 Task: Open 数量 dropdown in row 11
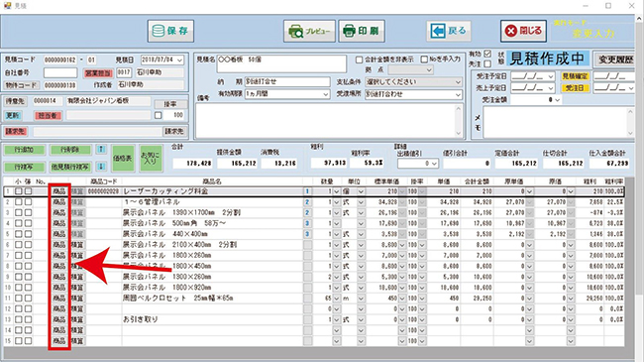337,299
